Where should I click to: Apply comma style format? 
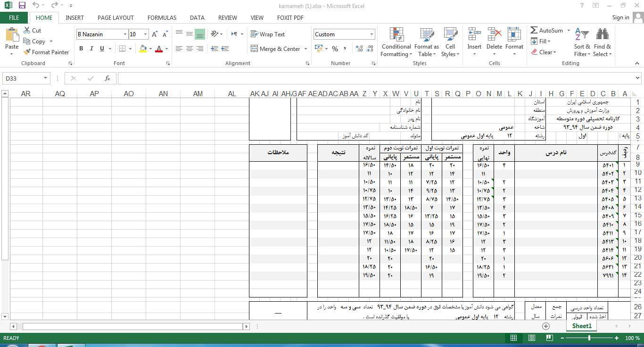tap(345, 49)
